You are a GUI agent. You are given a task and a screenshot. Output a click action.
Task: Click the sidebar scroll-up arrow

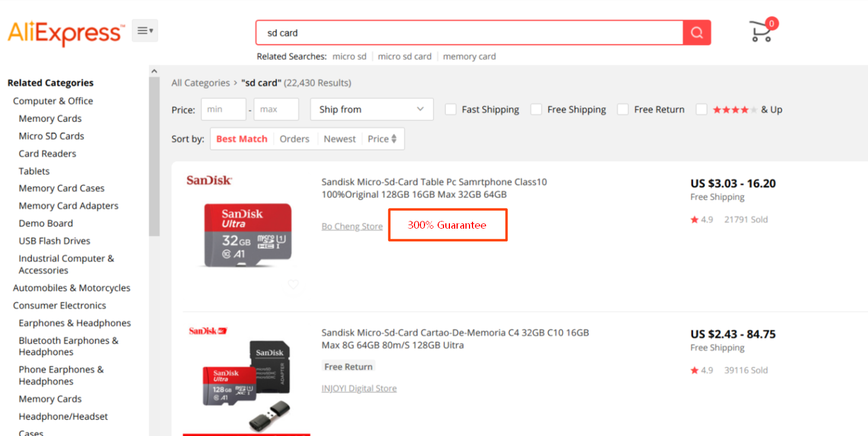tap(154, 71)
